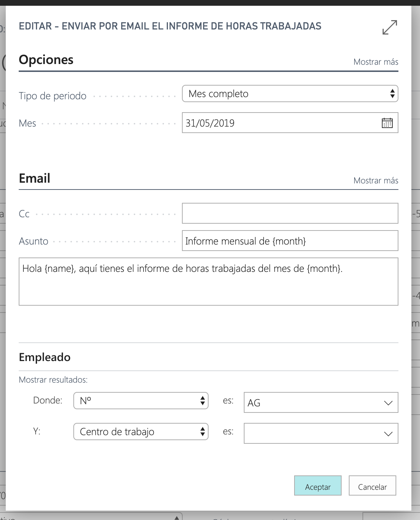
Task: Open the calendar picker for Mes
Action: [x=387, y=123]
